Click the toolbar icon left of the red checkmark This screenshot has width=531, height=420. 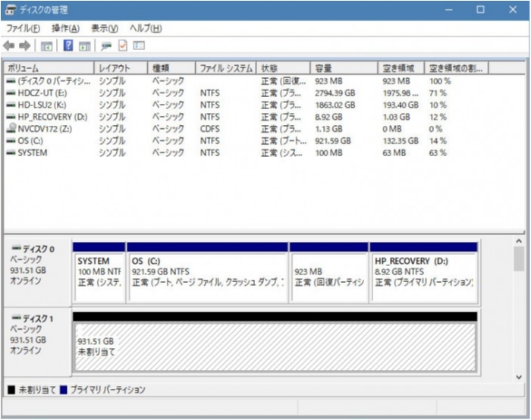click(106, 46)
